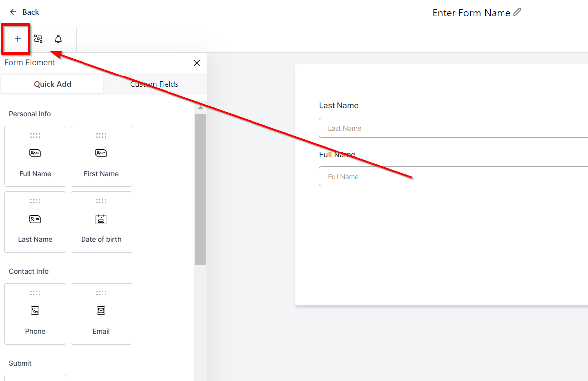This screenshot has height=381, width=588.
Task: Click the Submit section heading
Action: 20,363
